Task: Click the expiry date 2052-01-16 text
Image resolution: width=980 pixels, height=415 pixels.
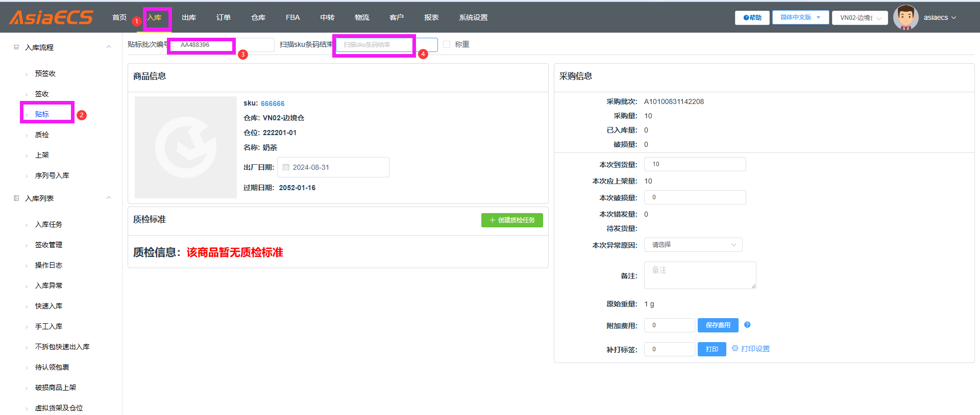Action: 297,188
